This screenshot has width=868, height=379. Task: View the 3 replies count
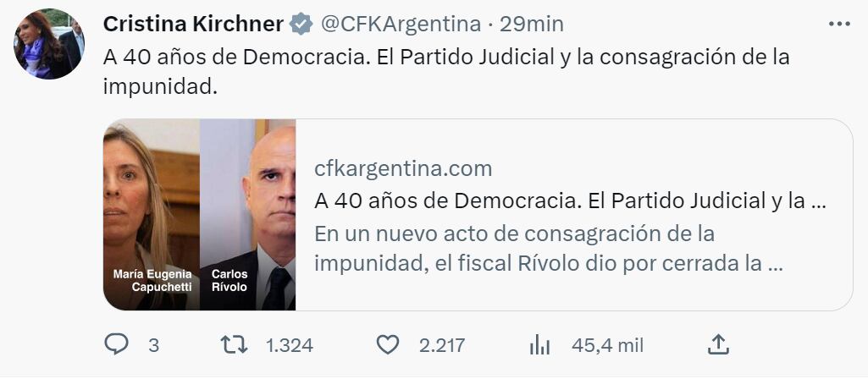click(154, 346)
